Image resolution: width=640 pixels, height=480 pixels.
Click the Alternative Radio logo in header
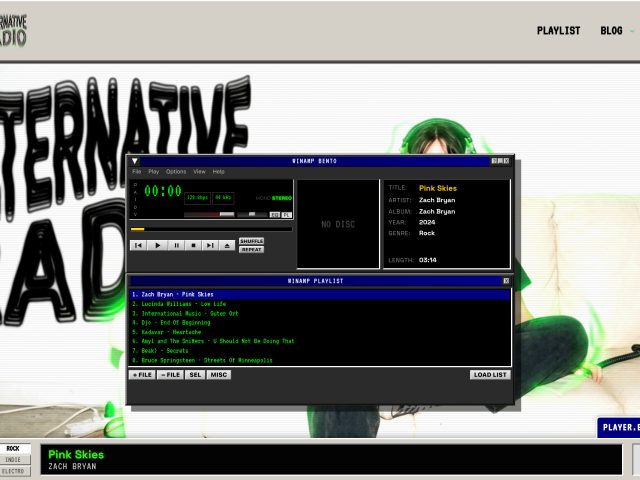coord(13,31)
